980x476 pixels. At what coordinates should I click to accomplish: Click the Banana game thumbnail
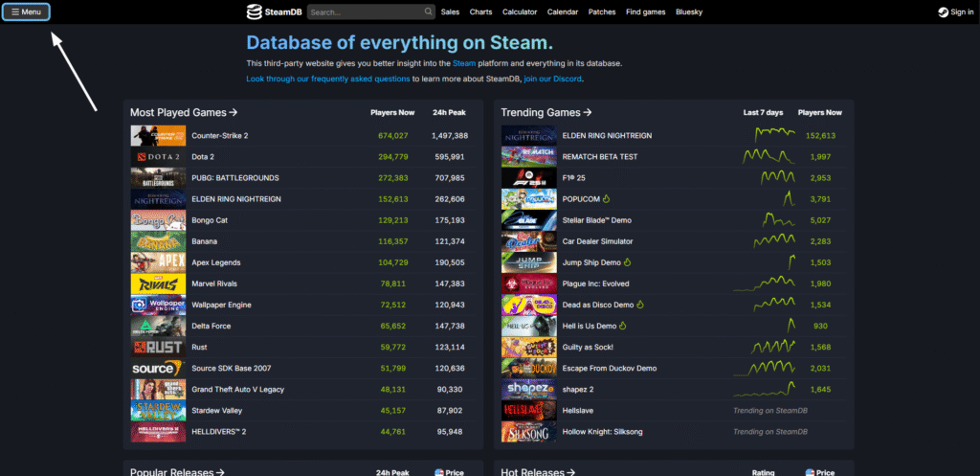(158, 241)
